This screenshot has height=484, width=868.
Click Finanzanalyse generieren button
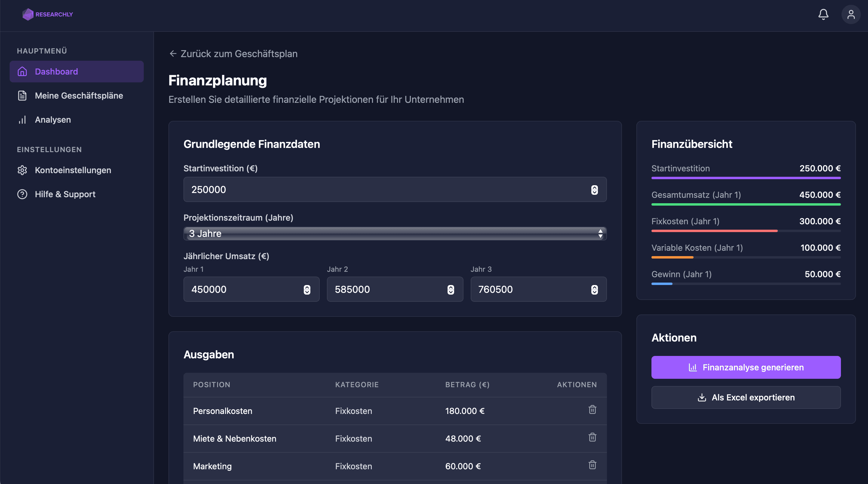pyautogui.click(x=746, y=367)
